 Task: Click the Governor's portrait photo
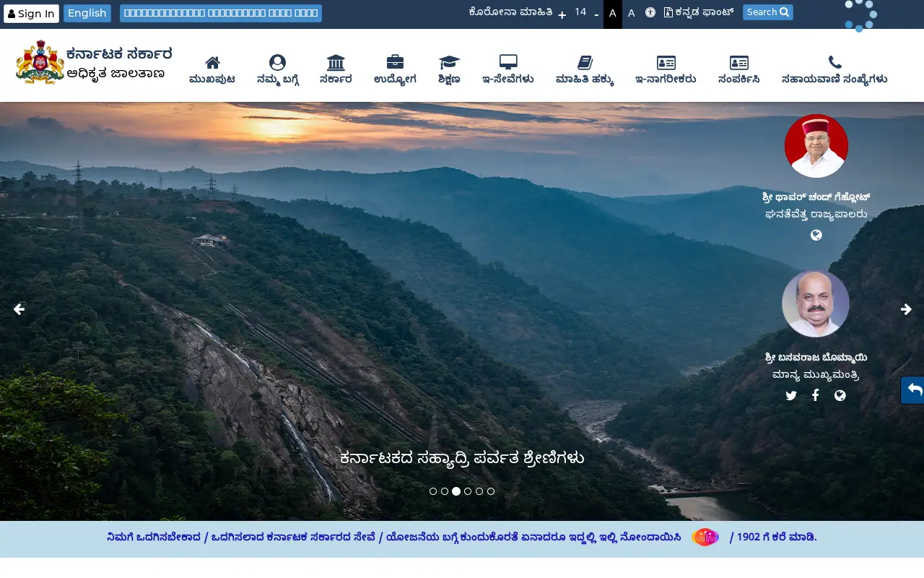tap(816, 146)
